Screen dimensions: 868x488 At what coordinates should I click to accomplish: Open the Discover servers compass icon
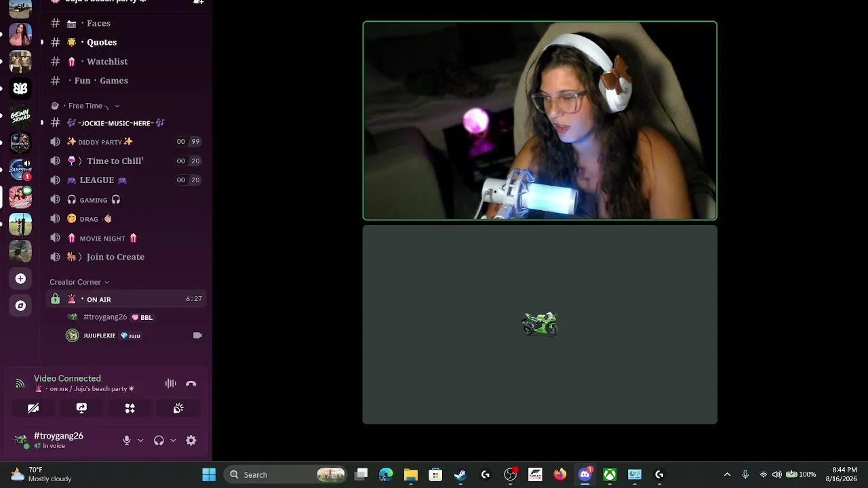point(20,306)
